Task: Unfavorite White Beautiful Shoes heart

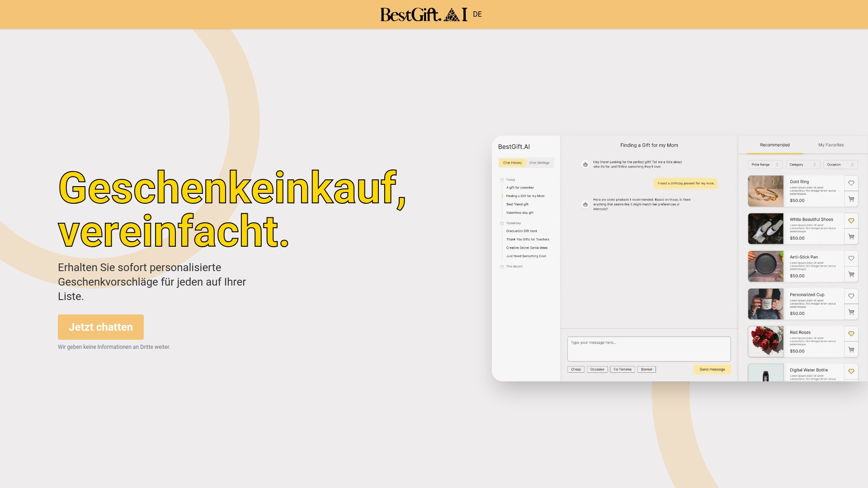Action: tap(851, 221)
